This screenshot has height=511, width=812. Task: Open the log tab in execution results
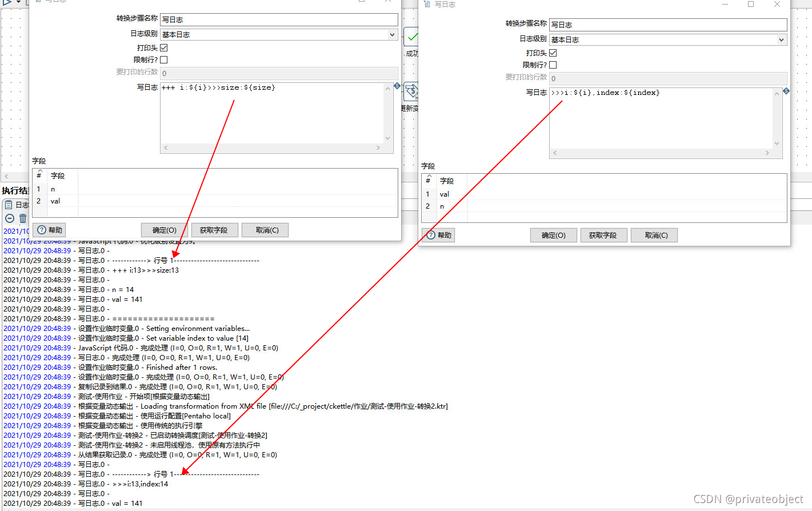pos(17,205)
